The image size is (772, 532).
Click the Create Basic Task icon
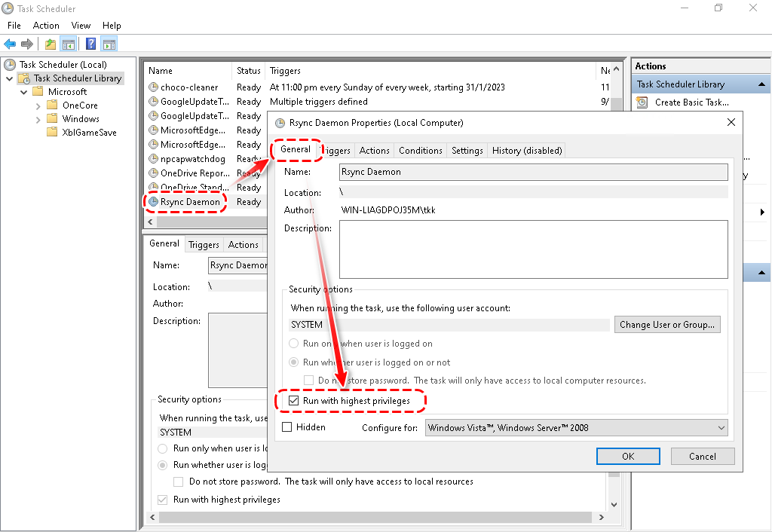point(642,102)
